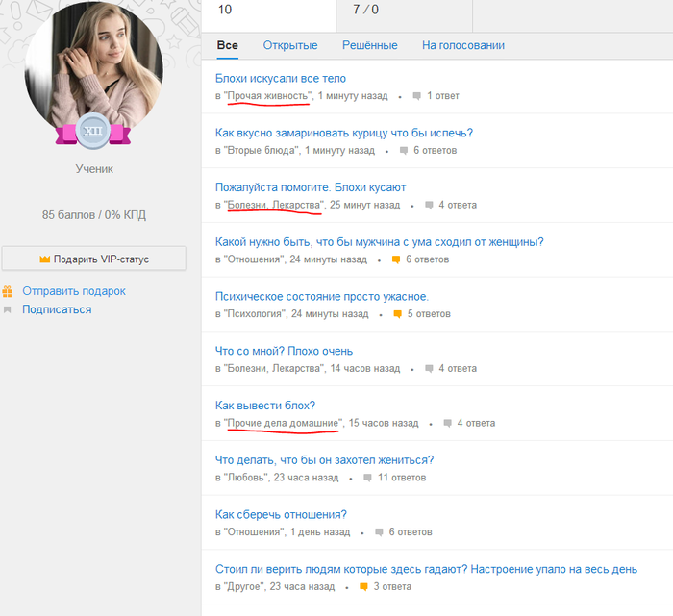
Task: Switch to the Решённые tab
Action: (369, 45)
